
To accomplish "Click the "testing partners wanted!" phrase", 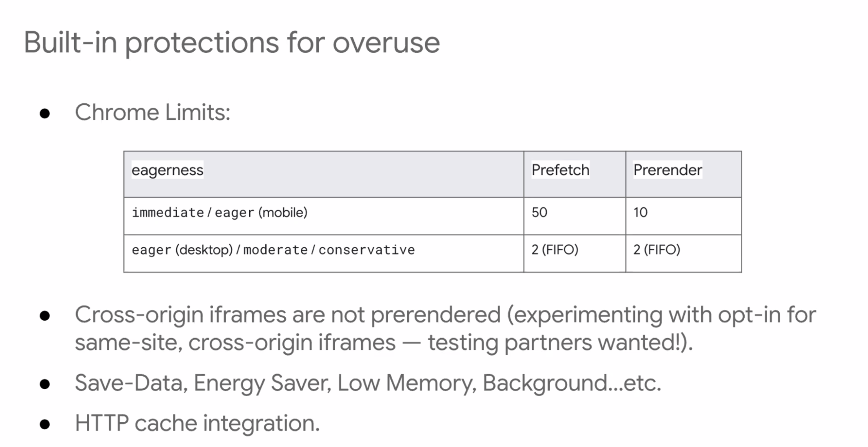I will point(551,342).
